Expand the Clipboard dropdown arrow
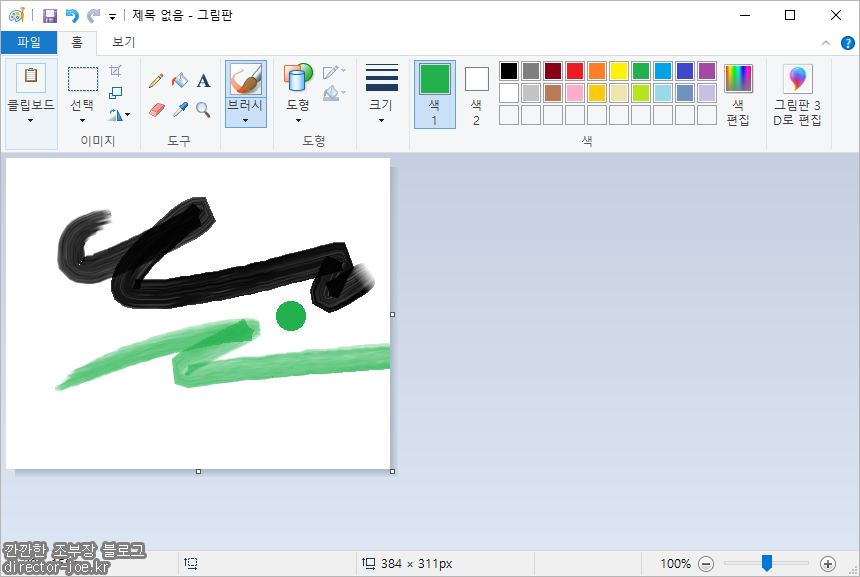The height and width of the screenshot is (577, 860). tap(31, 120)
